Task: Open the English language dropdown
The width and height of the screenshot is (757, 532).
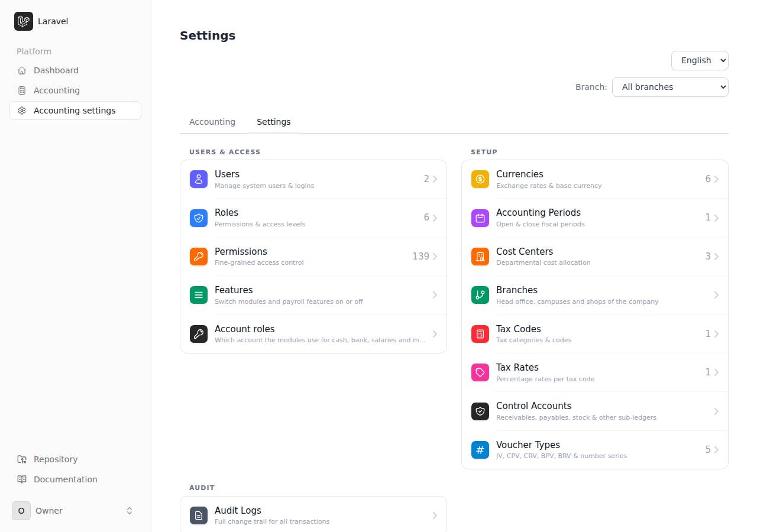Action: pos(700,60)
